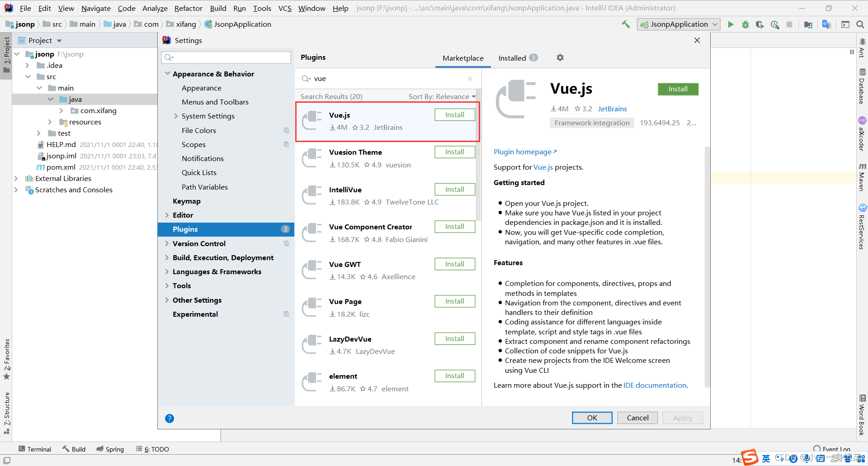The width and height of the screenshot is (868, 466).
Task: Open the Spring tool window
Action: click(110, 449)
